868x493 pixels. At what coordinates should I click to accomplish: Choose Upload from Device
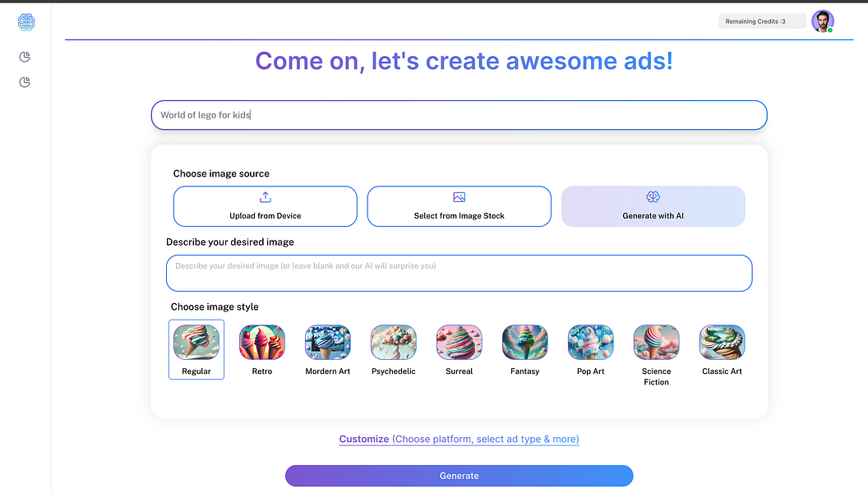point(265,206)
